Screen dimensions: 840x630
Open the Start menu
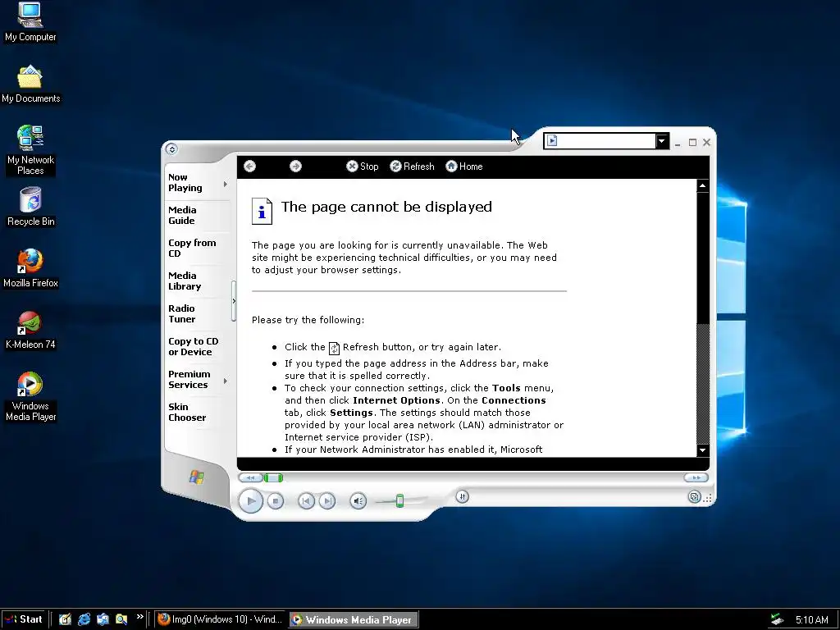click(x=24, y=619)
